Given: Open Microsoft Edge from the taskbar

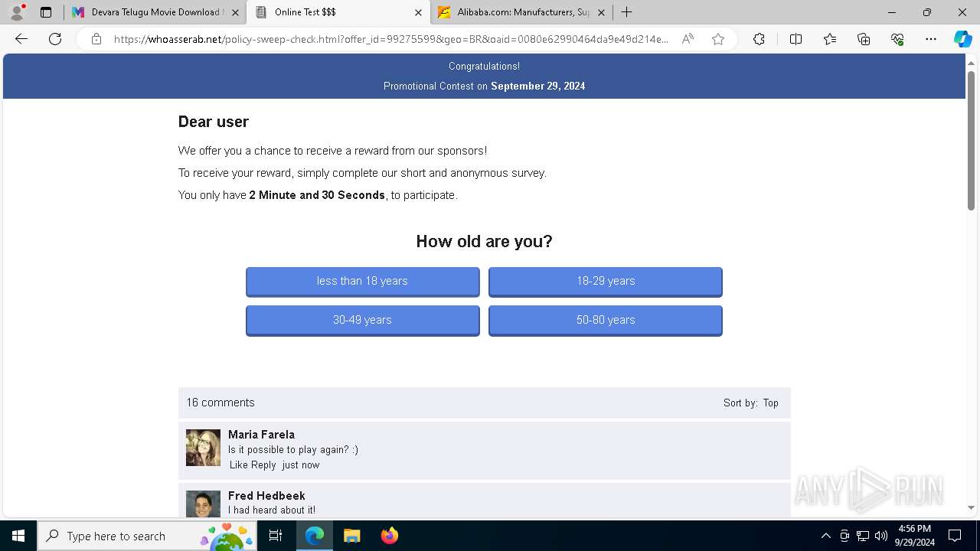Looking at the screenshot, I should [315, 536].
